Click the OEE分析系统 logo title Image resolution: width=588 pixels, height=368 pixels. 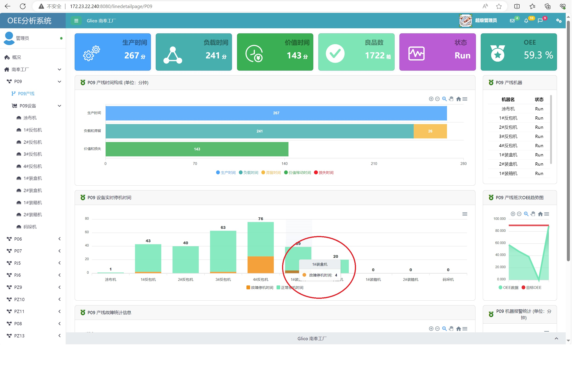(x=29, y=21)
